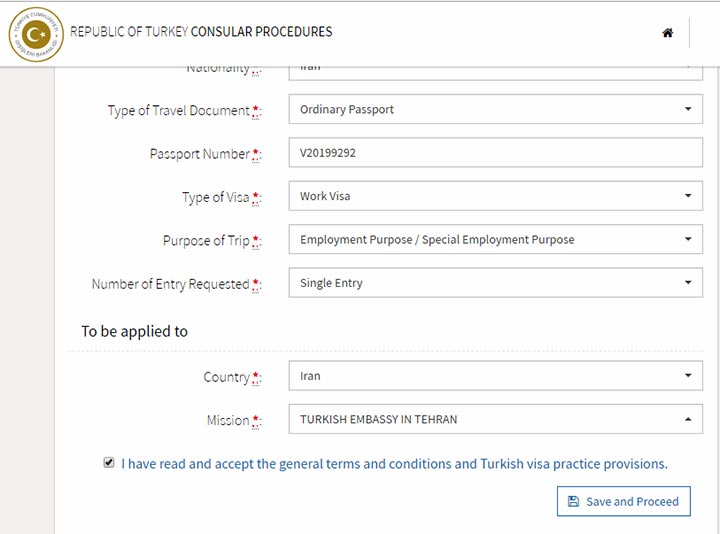Screen dimensions: 720x534
Task: Open the Country dropdown showing Iran
Action: click(495, 376)
